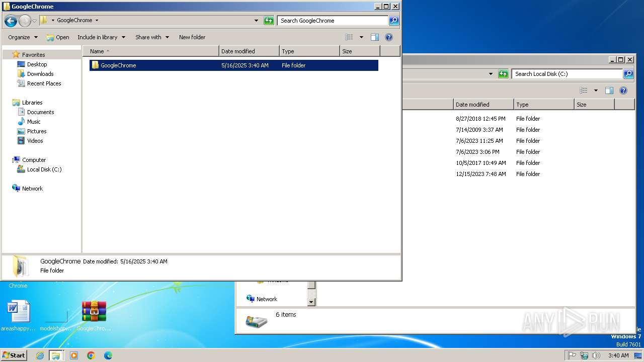Open address bar history dropdown in GoogleChrome window
The width and height of the screenshot is (644, 362).
tap(256, 21)
